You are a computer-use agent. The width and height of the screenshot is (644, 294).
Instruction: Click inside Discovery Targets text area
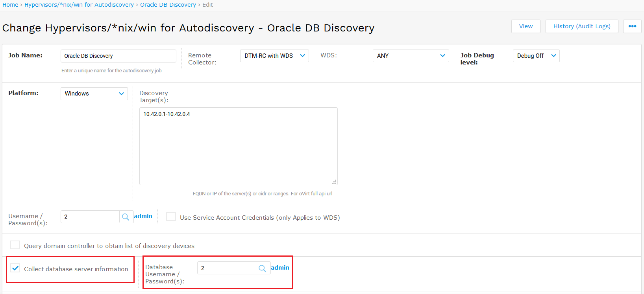pyautogui.click(x=238, y=146)
